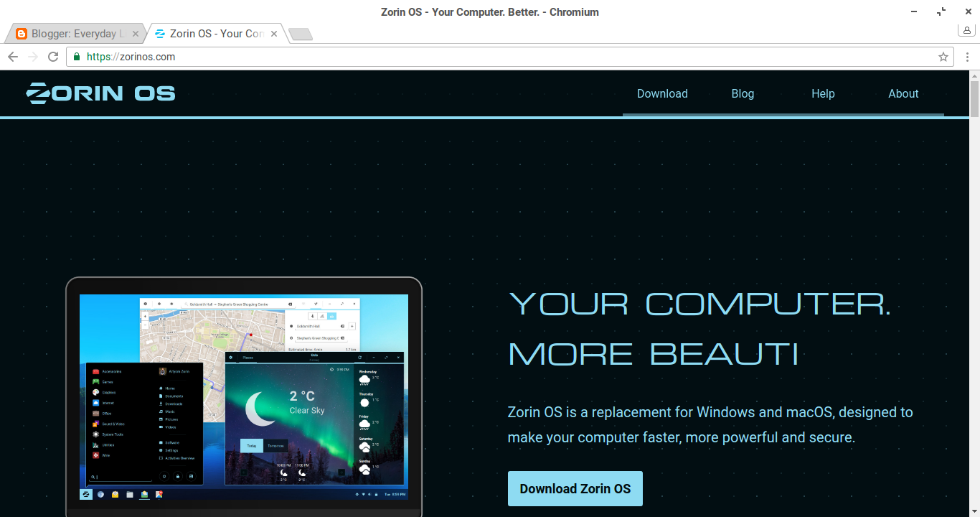Open the Blog menu item

pyautogui.click(x=743, y=93)
